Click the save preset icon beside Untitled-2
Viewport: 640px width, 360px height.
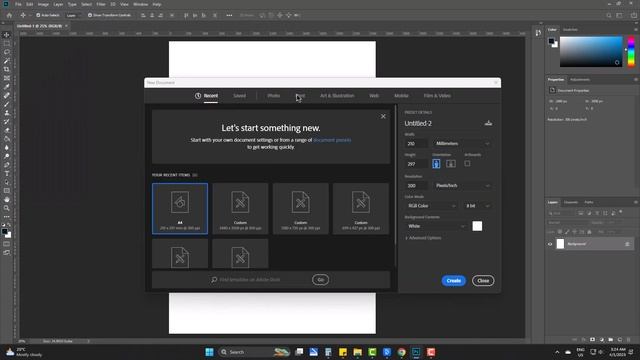488,123
